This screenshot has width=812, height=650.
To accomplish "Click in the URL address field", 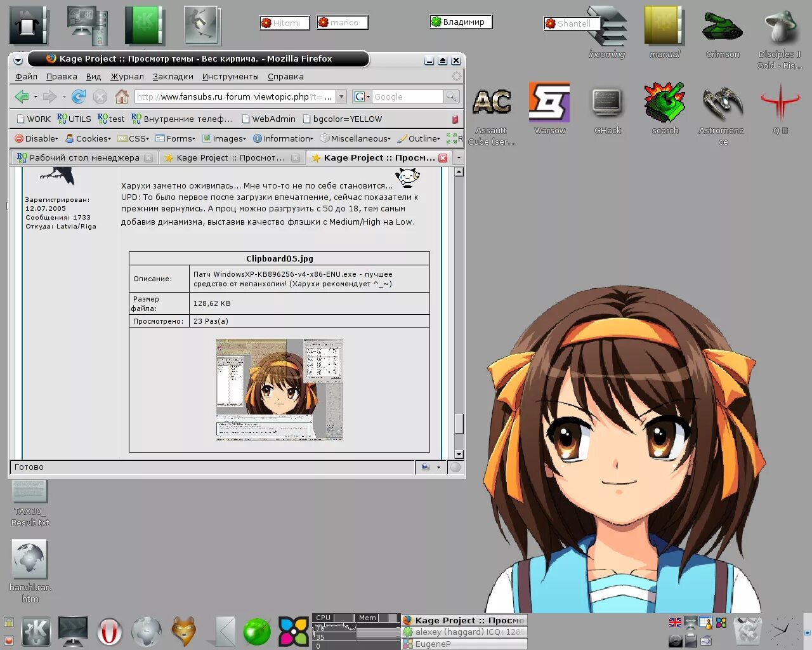I will [235, 96].
